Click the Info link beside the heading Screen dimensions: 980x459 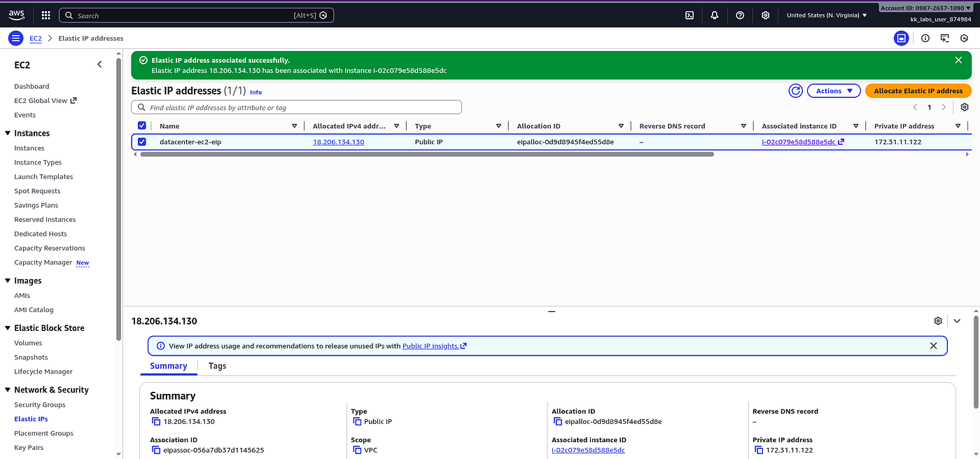(x=255, y=92)
